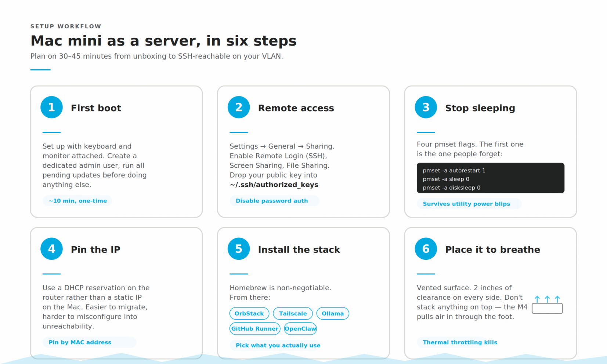Click the 'Disable password auth' tag
The image size is (607, 364).
(274, 201)
